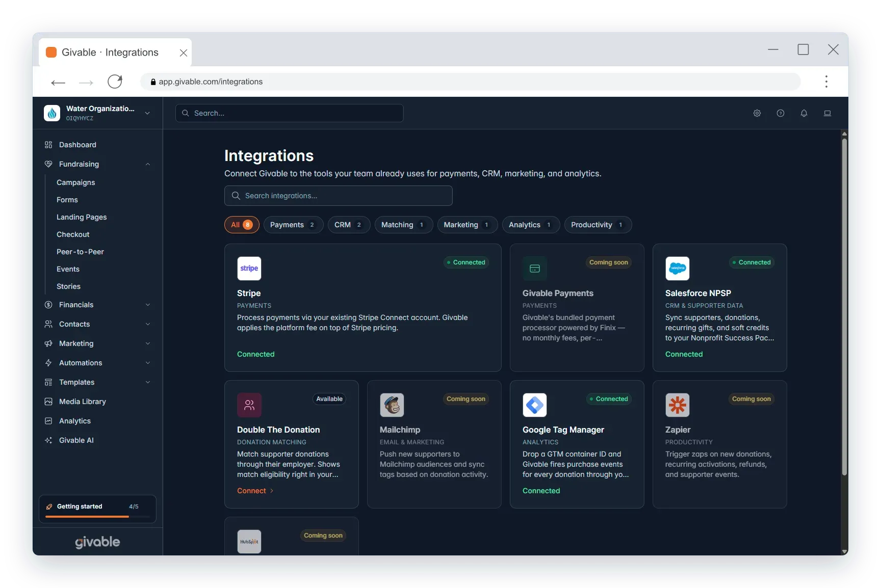881x588 pixels.
Task: Go back with the browser back arrow
Action: [58, 82]
